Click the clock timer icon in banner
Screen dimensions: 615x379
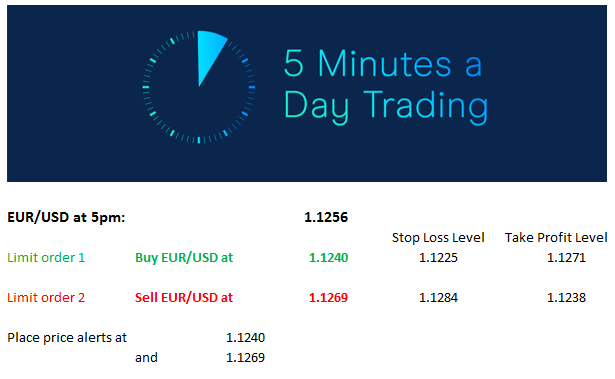[199, 87]
